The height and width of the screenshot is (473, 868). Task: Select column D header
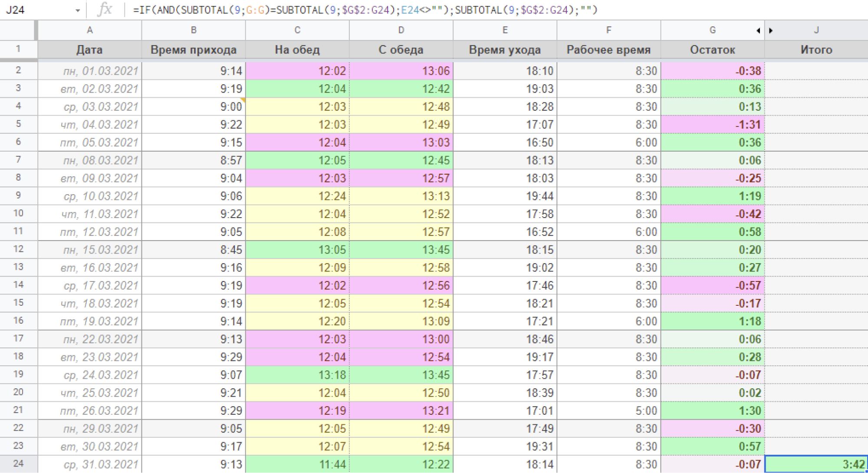tap(401, 30)
